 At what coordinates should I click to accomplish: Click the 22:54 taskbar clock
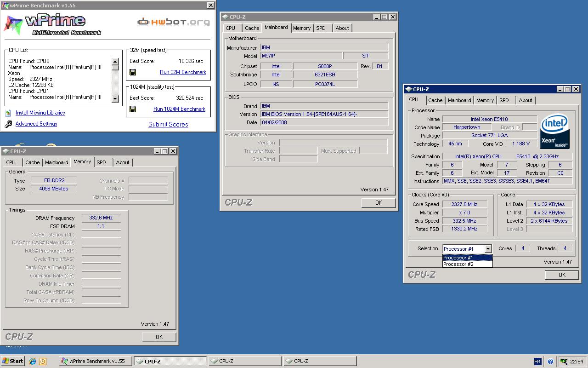pyautogui.click(x=577, y=362)
